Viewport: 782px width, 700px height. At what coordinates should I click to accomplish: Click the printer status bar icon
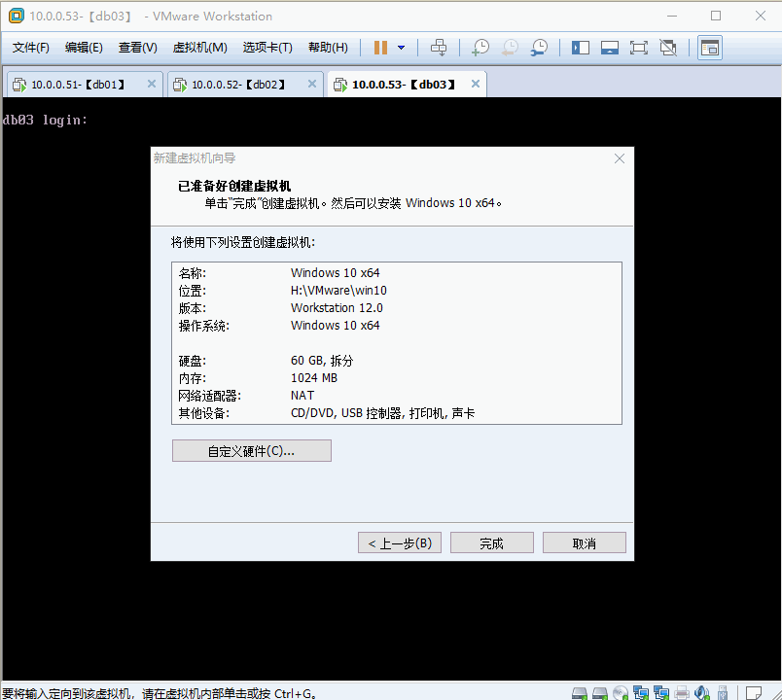682,693
